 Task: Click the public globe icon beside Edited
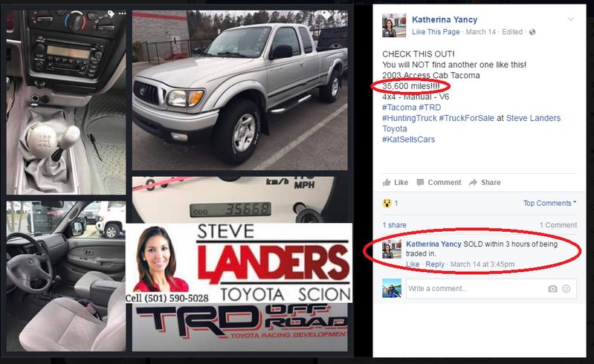532,32
